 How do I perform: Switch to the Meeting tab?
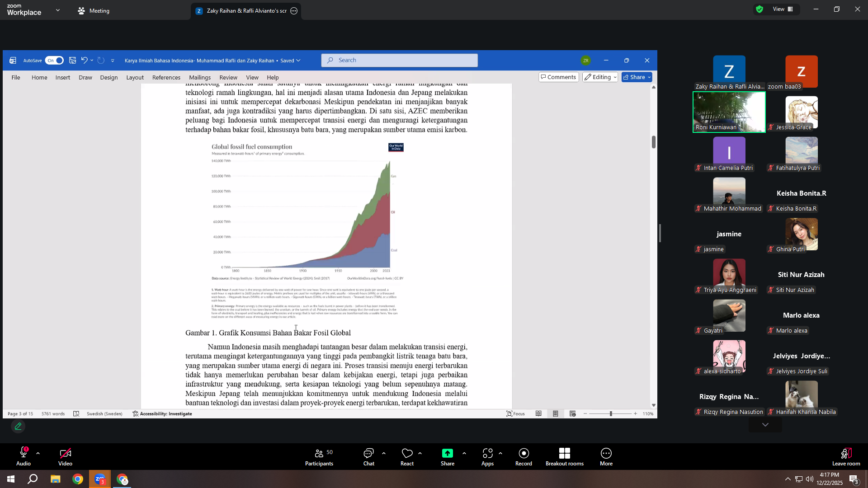coord(94,10)
